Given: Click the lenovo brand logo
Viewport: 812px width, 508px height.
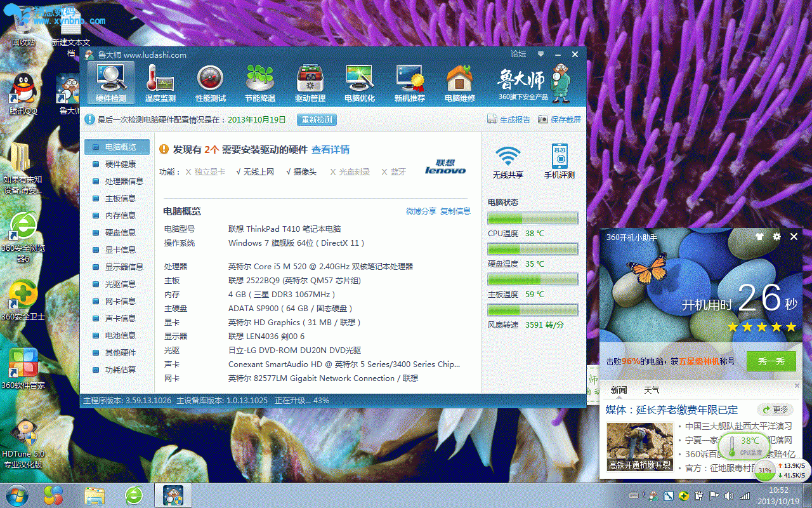Looking at the screenshot, I should point(445,167).
